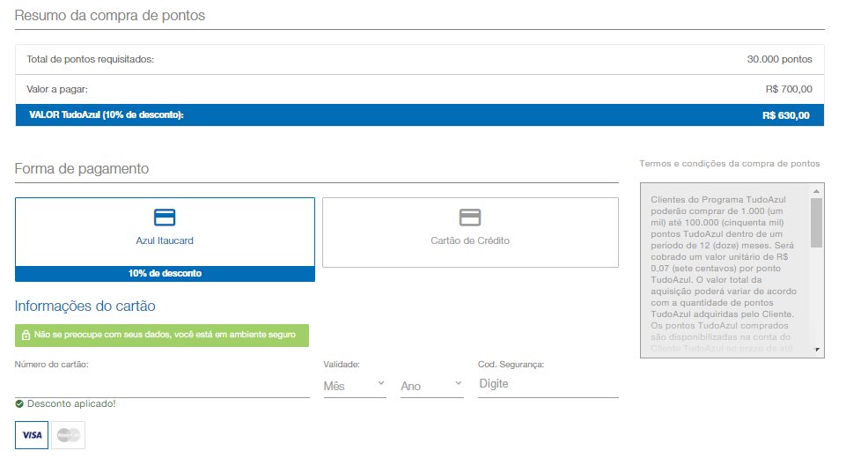
Task: Focus the Número do cartão input field
Action: [x=162, y=386]
